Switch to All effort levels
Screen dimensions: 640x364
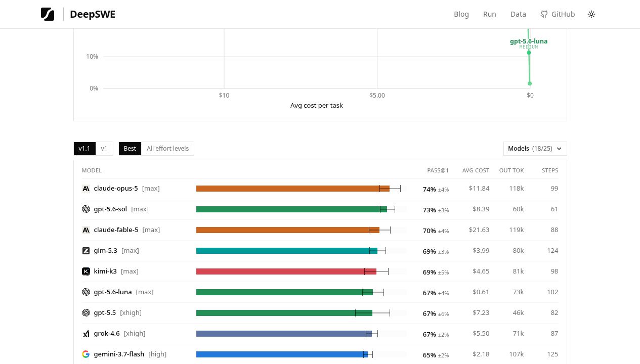[167, 149]
